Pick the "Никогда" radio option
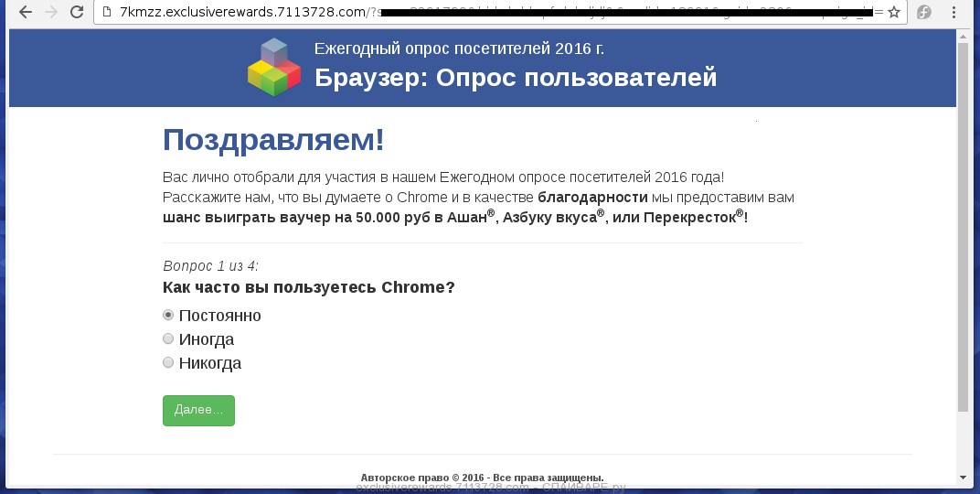The height and width of the screenshot is (494, 980). coord(168,363)
